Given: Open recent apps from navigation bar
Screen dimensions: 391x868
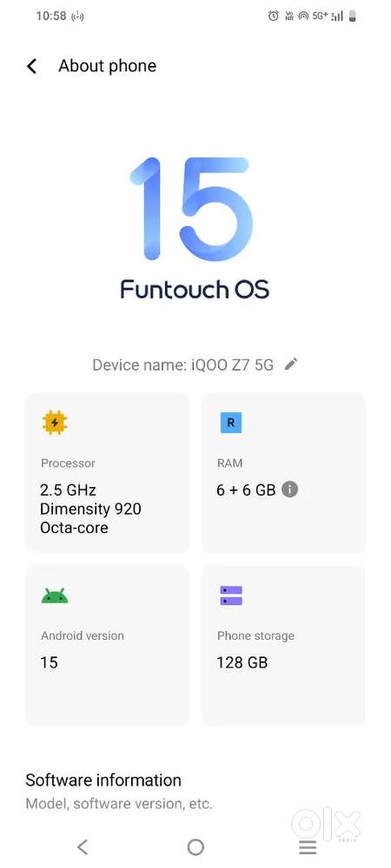Looking at the screenshot, I should click(x=308, y=847).
